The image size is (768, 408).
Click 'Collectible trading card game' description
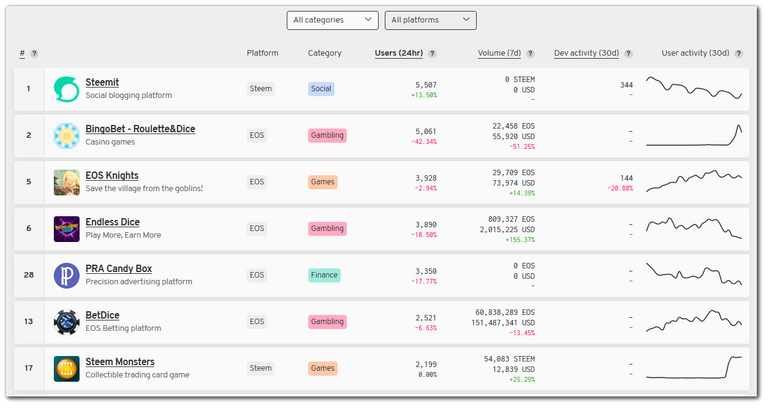pos(137,375)
